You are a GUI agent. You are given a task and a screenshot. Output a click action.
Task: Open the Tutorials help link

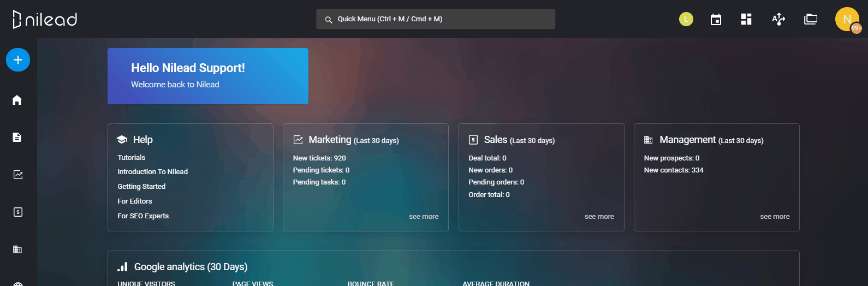[132, 157]
